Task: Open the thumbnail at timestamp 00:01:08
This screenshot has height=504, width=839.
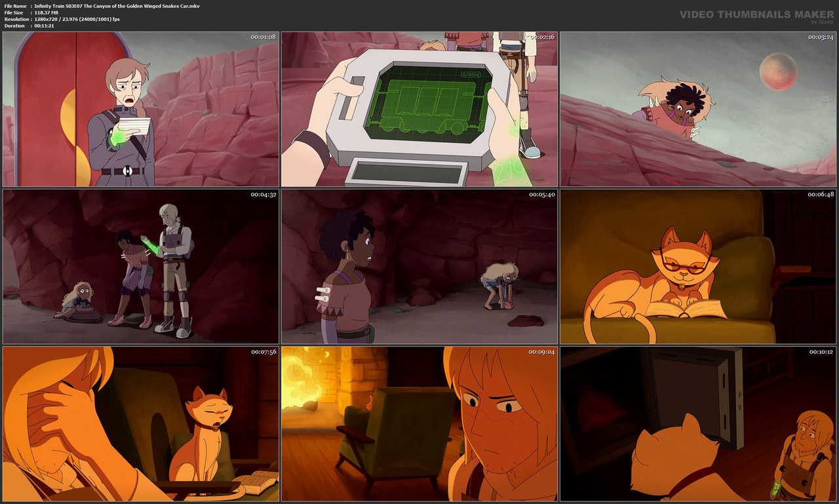Action: pos(141,108)
